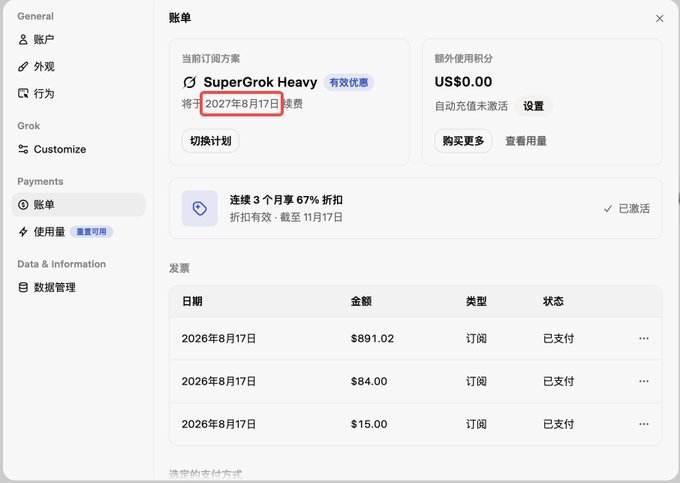Open more options for the $15.00 invoice
Screen dimensions: 680x483
tap(644, 424)
